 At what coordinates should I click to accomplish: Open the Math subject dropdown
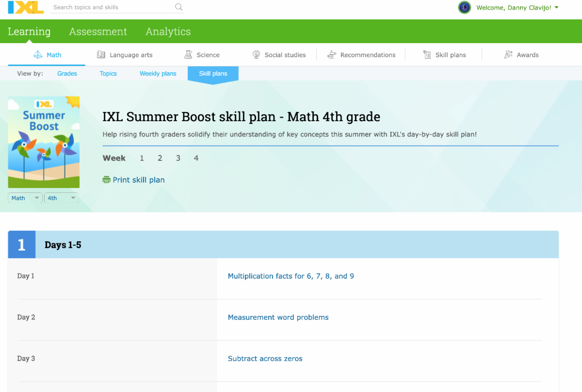pos(25,198)
